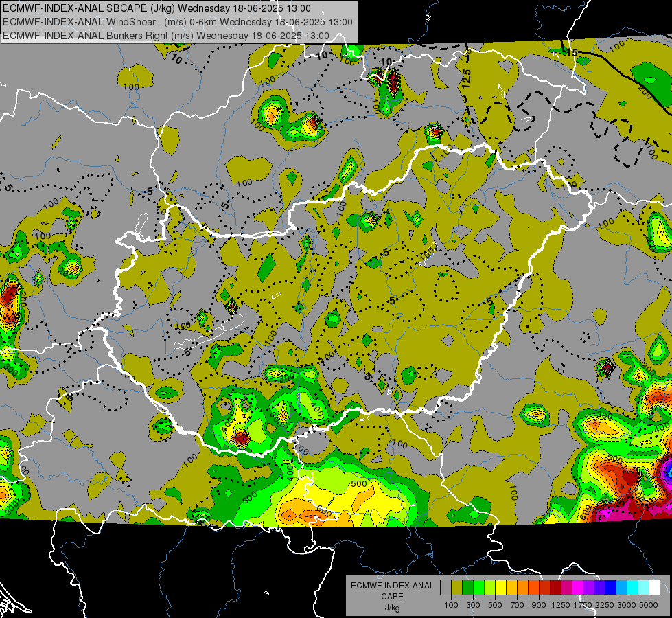Click the bright green legend swatch after 300

[478, 588]
